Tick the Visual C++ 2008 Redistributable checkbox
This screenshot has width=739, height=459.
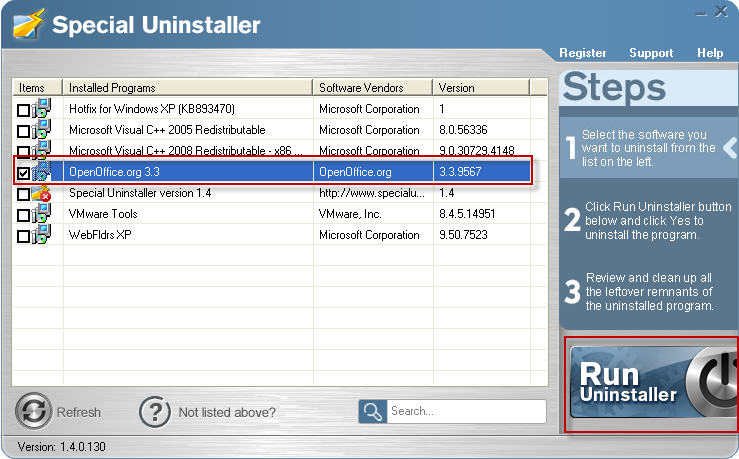23,152
